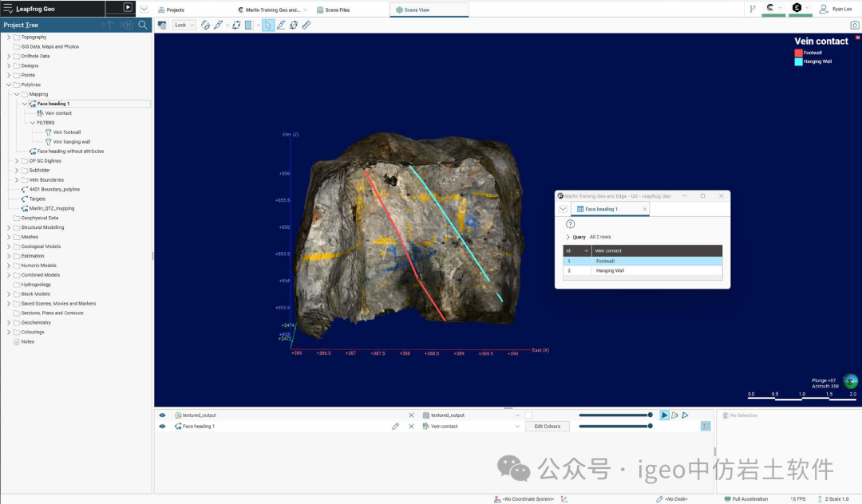
Task: Toggle visibility of Face heading 1
Action: coord(162,427)
